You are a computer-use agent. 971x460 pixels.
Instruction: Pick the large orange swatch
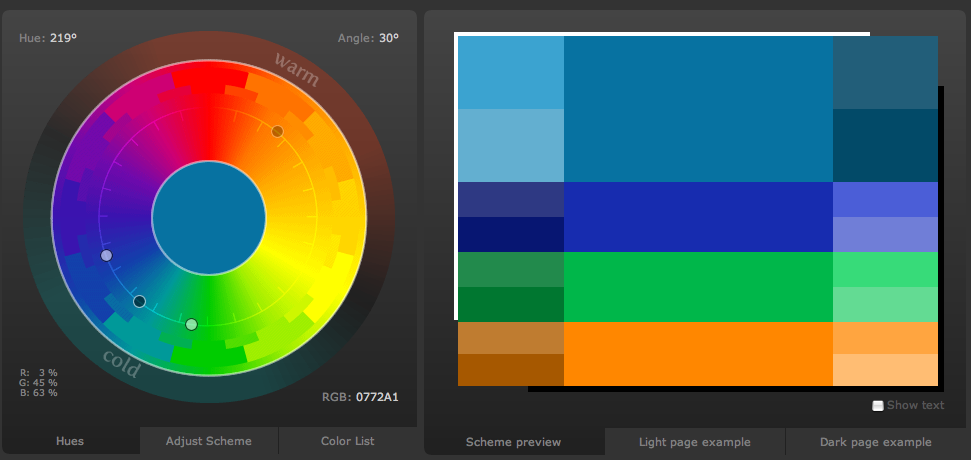(x=698, y=354)
